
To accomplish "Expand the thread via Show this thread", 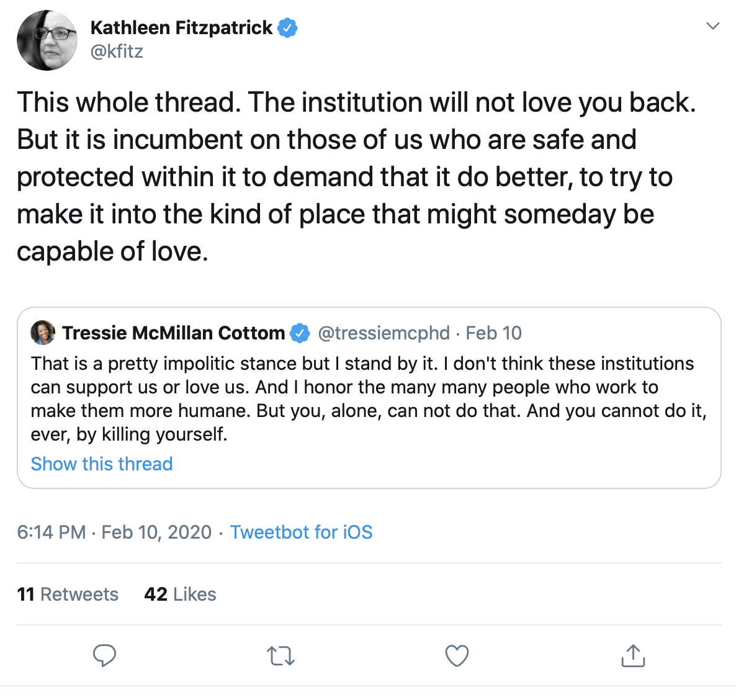I will coord(101,464).
